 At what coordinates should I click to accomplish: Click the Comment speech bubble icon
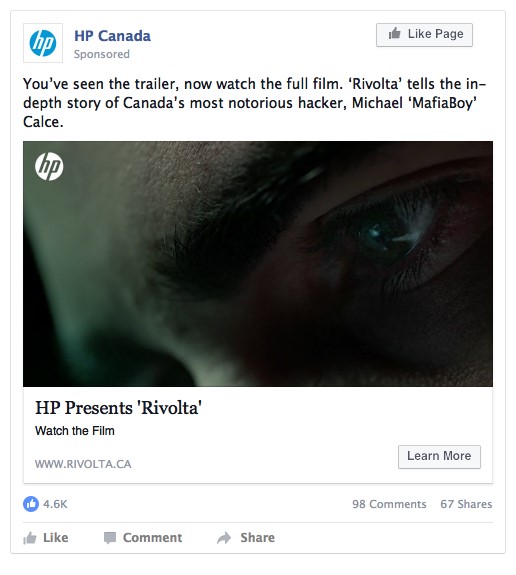[110, 538]
